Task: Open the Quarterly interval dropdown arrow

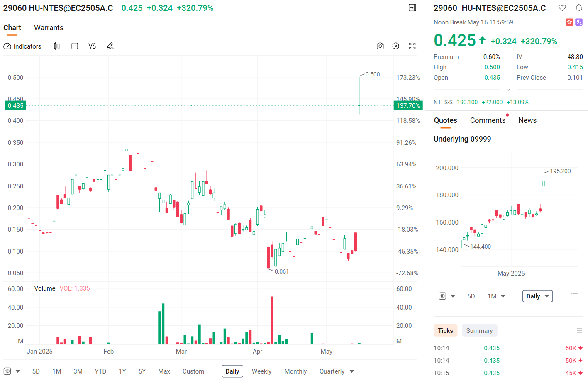Action: pos(352,371)
